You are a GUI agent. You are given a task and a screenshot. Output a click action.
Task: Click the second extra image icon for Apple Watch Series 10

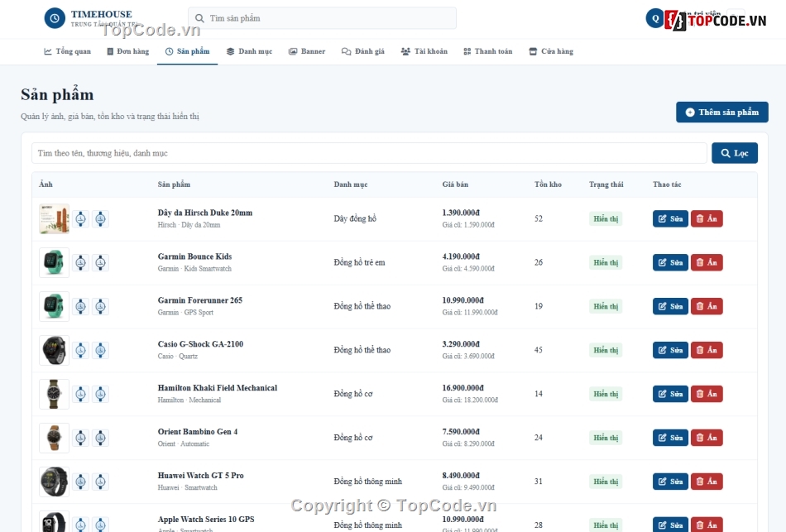tap(100, 525)
